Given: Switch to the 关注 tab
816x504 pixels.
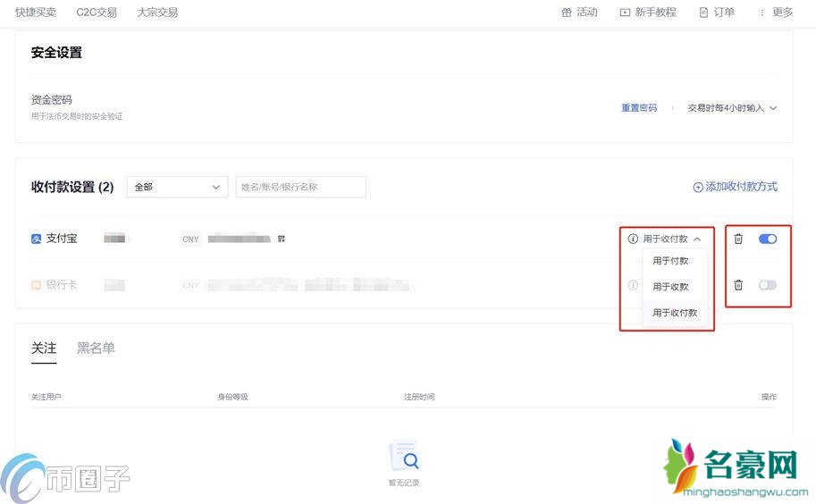Looking at the screenshot, I should [x=44, y=348].
